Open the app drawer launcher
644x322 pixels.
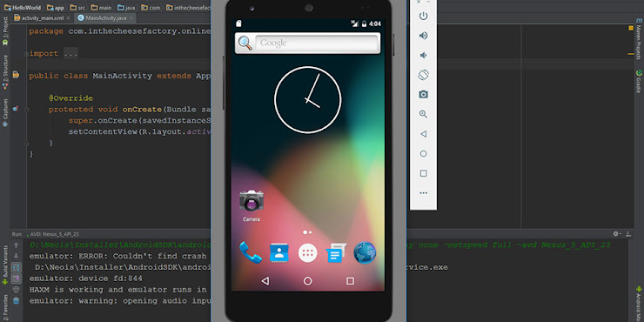(x=307, y=252)
